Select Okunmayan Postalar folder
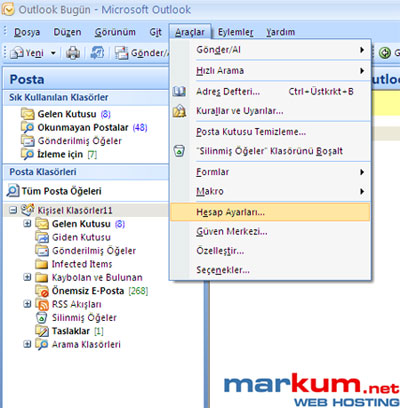400x408 pixels. pyautogui.click(x=83, y=127)
